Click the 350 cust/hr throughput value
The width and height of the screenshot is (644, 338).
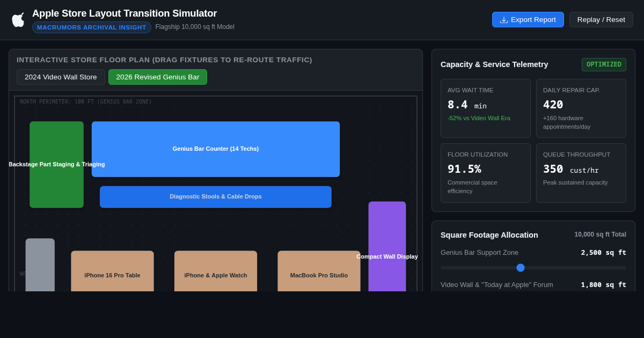(x=571, y=169)
